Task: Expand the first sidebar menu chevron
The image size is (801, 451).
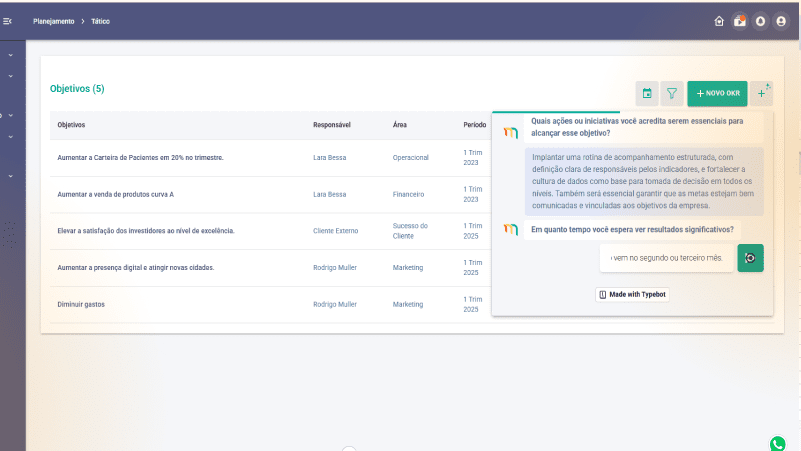Action: pyautogui.click(x=10, y=55)
